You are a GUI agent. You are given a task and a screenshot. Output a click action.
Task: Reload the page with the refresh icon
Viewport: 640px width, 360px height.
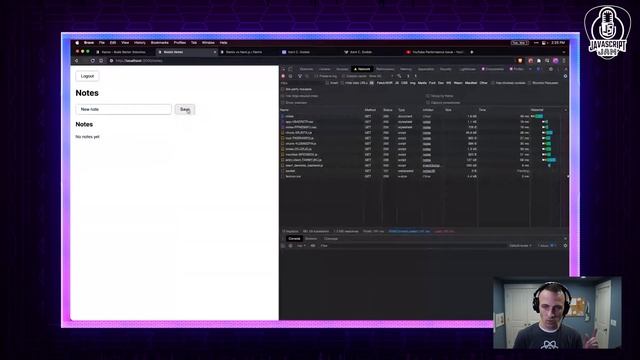(x=93, y=60)
